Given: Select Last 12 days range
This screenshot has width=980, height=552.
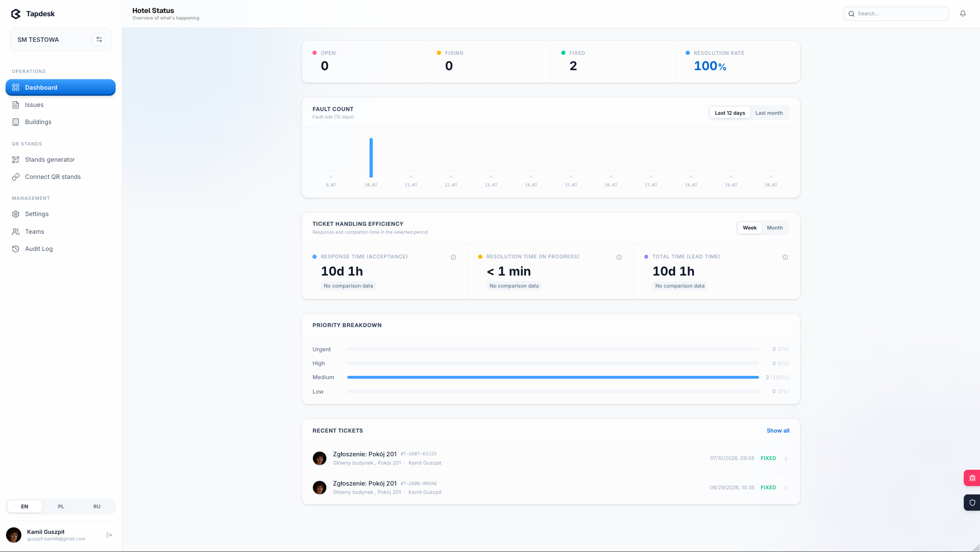Looking at the screenshot, I should pyautogui.click(x=730, y=113).
